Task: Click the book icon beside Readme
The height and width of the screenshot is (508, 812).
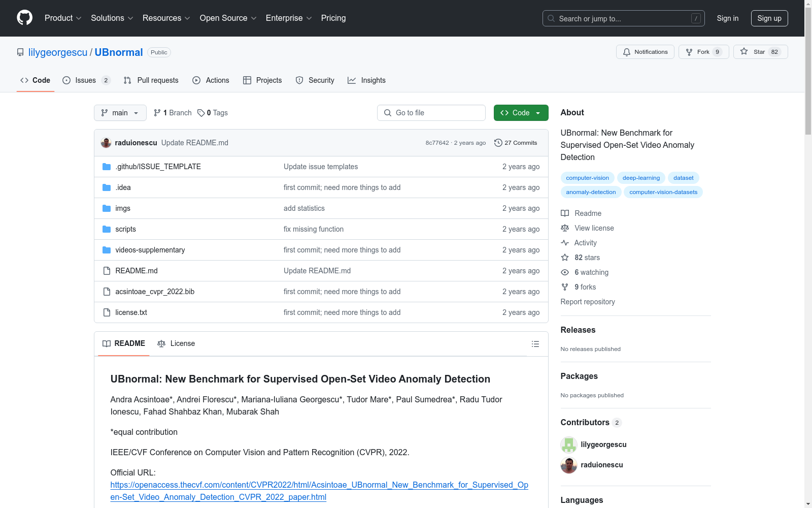Action: [565, 213]
